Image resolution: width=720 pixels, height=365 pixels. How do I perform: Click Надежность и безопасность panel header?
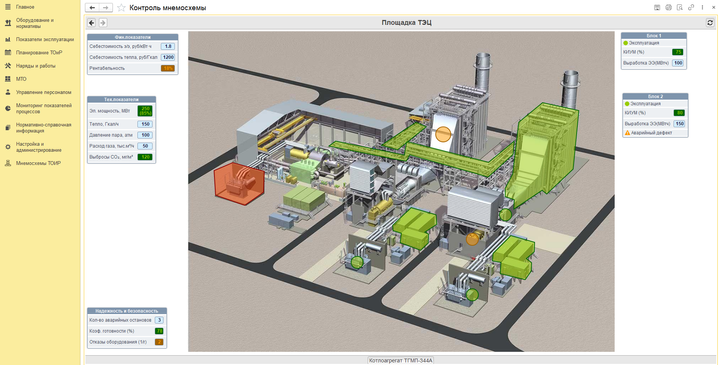(127, 311)
